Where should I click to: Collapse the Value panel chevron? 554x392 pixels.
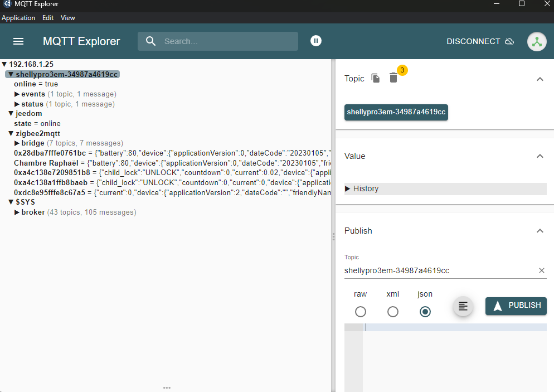point(540,156)
